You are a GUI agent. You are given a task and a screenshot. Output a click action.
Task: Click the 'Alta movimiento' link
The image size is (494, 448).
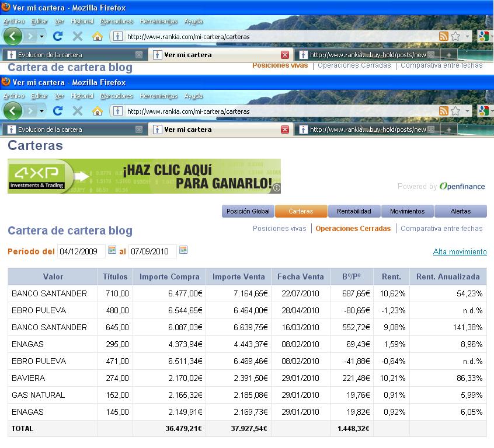[x=460, y=252]
